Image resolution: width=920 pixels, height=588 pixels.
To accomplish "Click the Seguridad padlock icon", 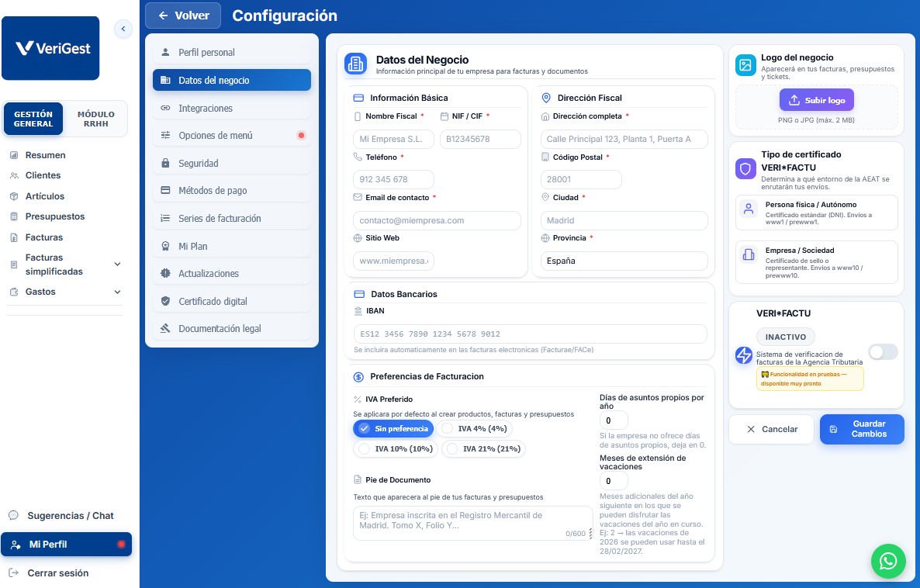I will tap(165, 163).
